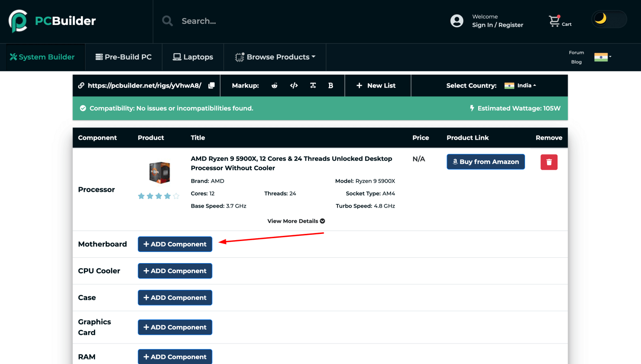641x364 pixels.
Task: Click the 4-star processor rating
Action: [159, 196]
